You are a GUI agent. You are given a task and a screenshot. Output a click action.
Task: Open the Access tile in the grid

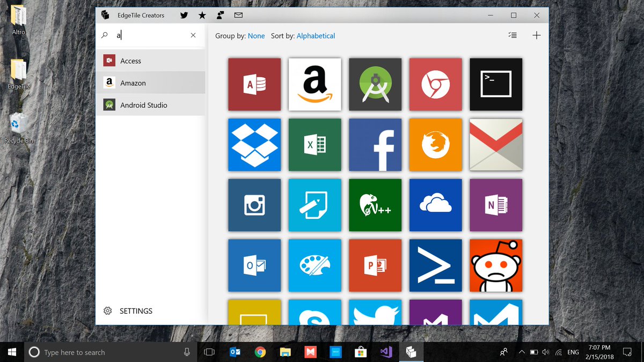tap(254, 84)
